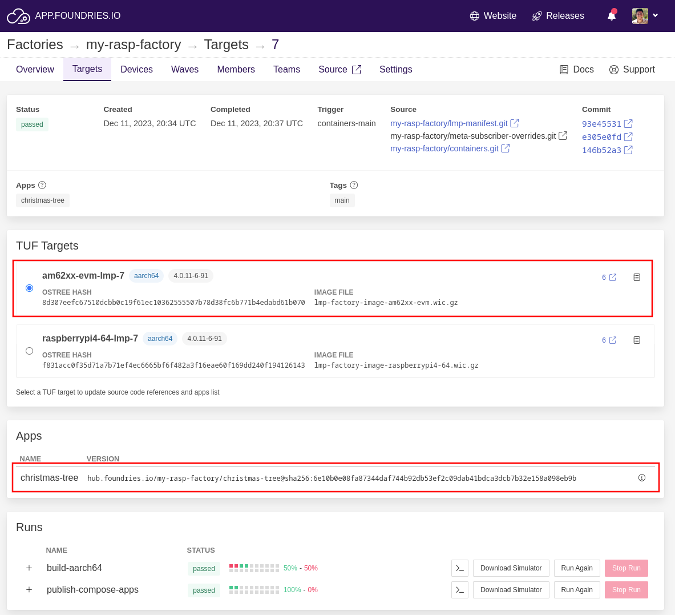The height and width of the screenshot is (615, 675).
Task: Open console log for build-aarch64 run
Action: 459,568
